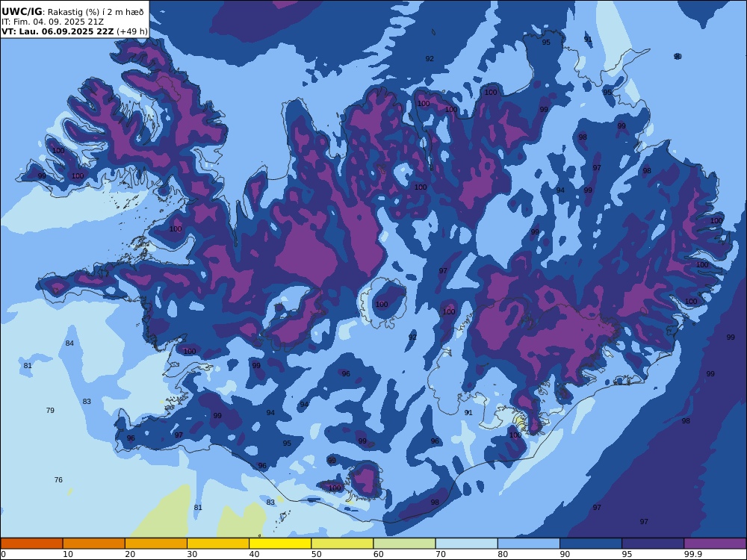Select the 'IT: Fim. 04. 09. 2025 21Z' line
Screen dimensions: 747x560
click(52, 22)
